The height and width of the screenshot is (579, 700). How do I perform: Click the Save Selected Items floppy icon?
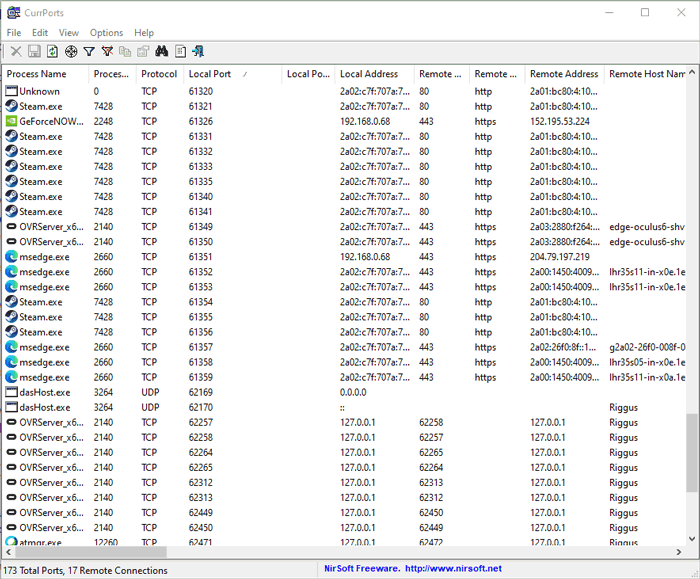coord(34,52)
